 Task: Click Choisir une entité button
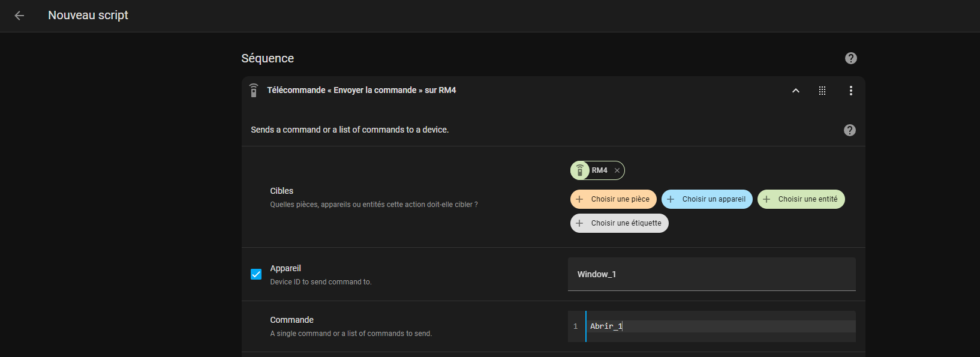[x=801, y=199]
